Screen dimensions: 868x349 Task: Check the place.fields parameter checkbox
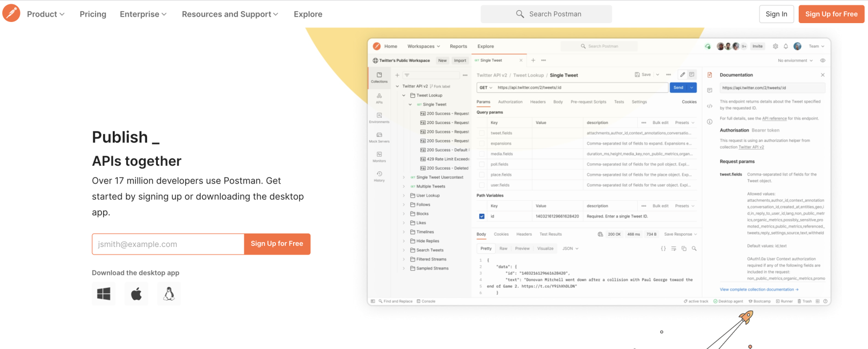click(x=482, y=174)
